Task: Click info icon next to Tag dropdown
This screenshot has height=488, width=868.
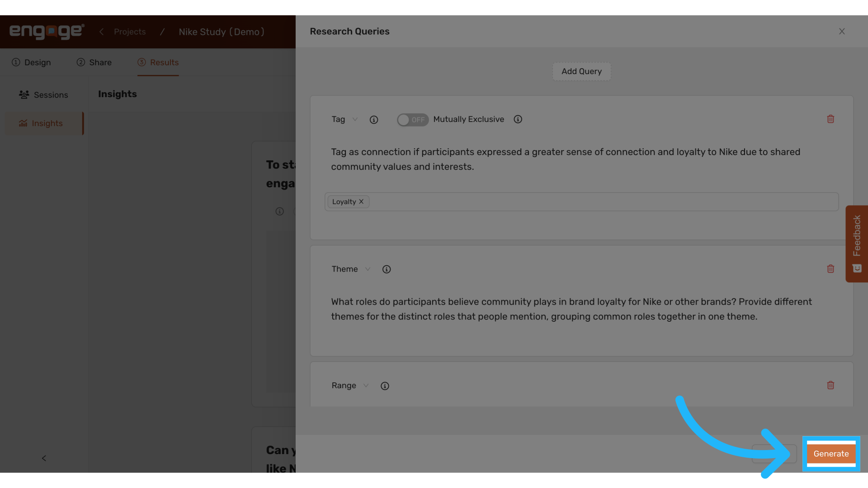Action: (x=374, y=120)
